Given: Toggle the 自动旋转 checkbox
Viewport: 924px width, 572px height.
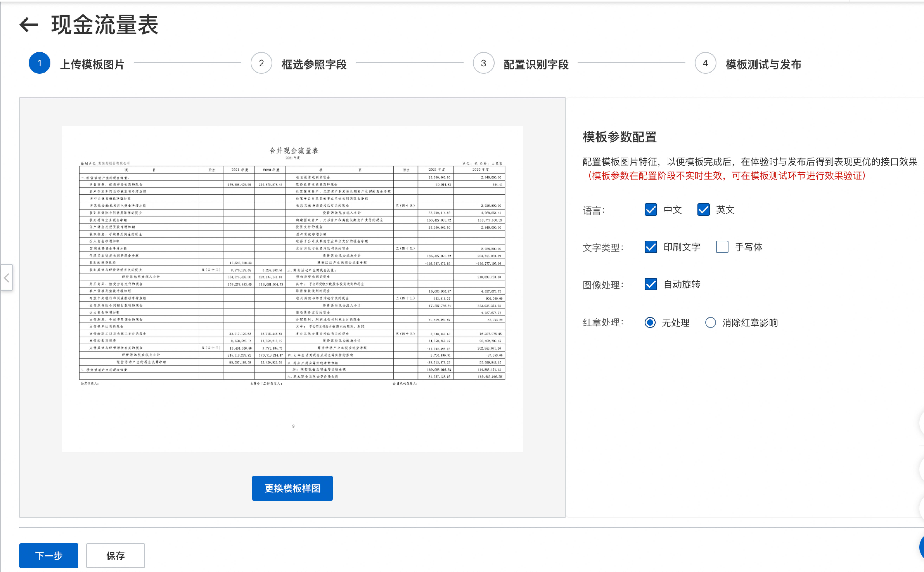Looking at the screenshot, I should (x=651, y=284).
